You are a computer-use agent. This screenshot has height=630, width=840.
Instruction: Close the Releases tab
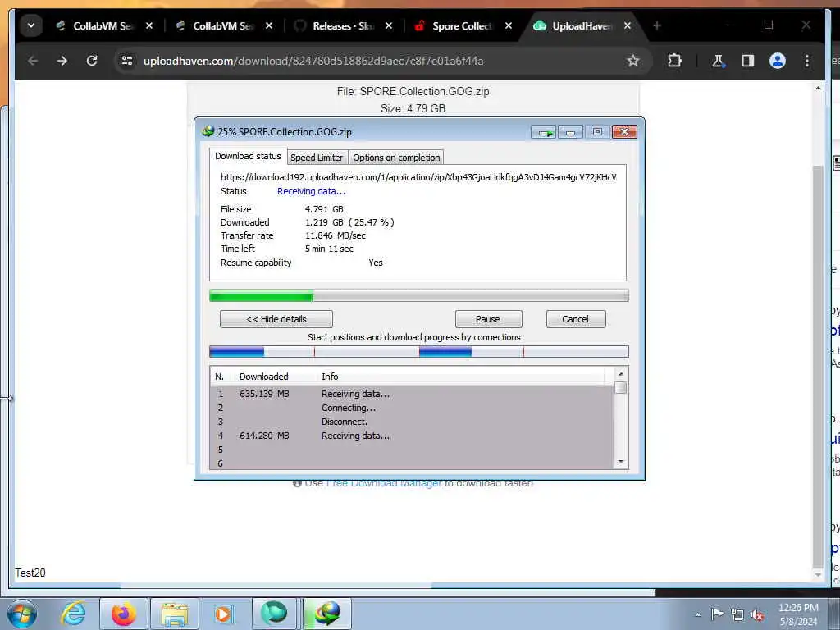point(389,25)
